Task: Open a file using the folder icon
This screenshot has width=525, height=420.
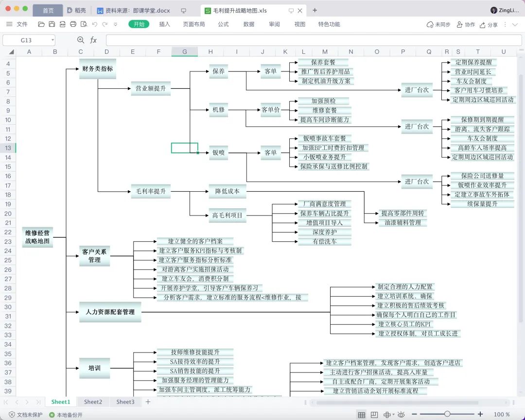Action: [41, 24]
